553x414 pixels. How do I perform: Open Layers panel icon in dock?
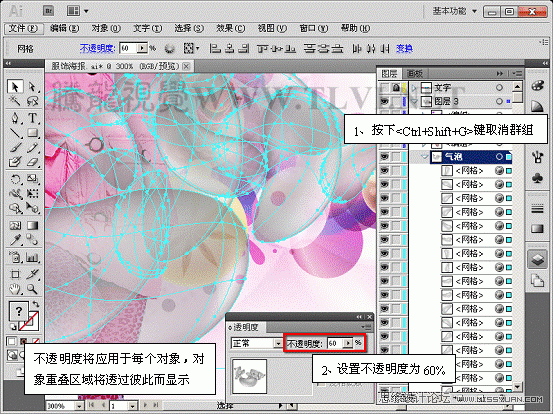537,260
